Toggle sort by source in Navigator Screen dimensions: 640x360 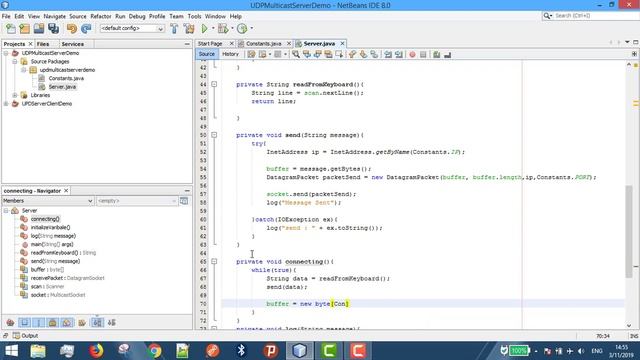112,322
